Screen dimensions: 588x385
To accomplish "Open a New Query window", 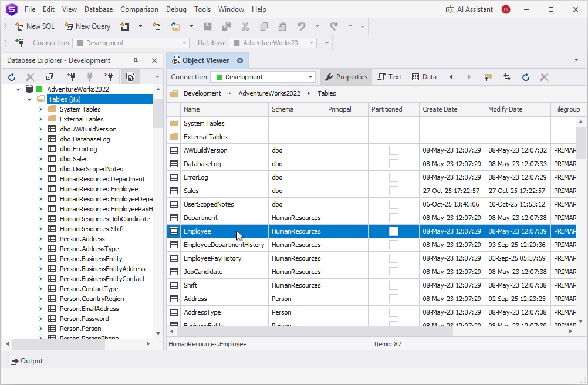I will [x=87, y=26].
